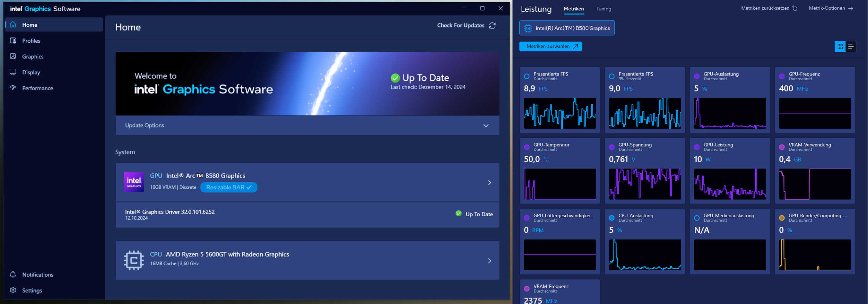Image resolution: width=868 pixels, height=304 pixels.
Task: Open the Display sidebar section
Action: (x=54, y=72)
